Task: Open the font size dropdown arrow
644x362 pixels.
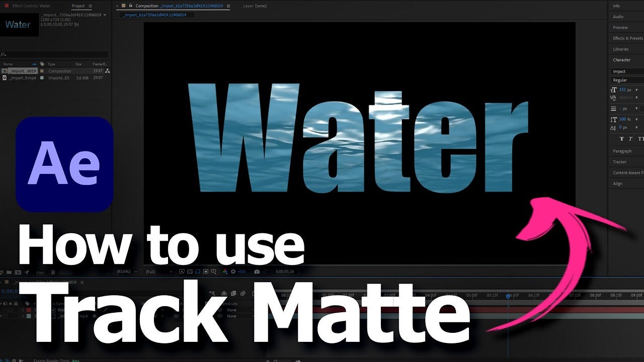Action: 636,90
